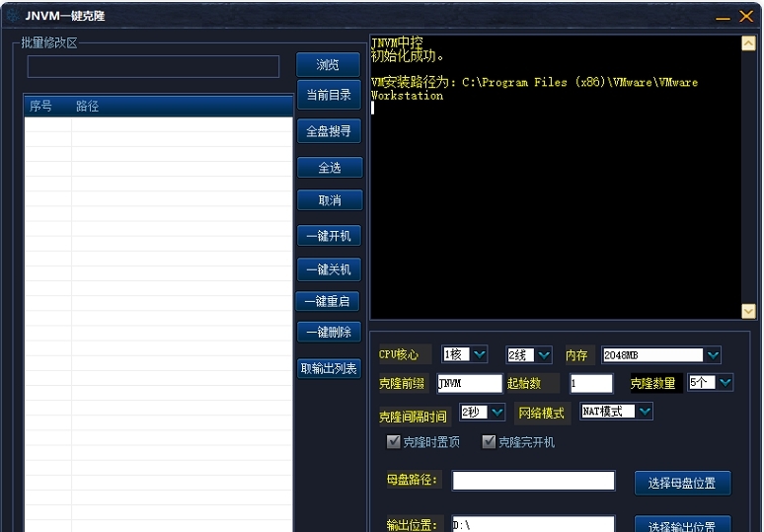Click the 一键删除 delete button

pos(329,332)
